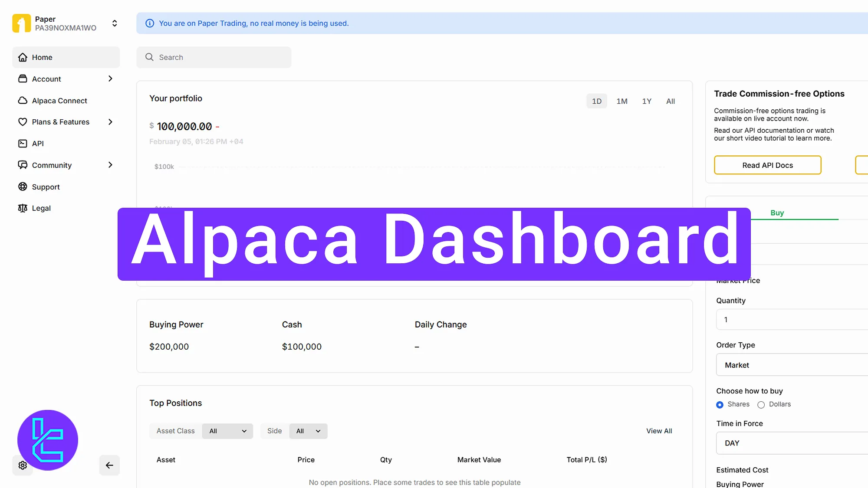Open View All positions link
Screen dimensions: 868x488
[x=659, y=431]
